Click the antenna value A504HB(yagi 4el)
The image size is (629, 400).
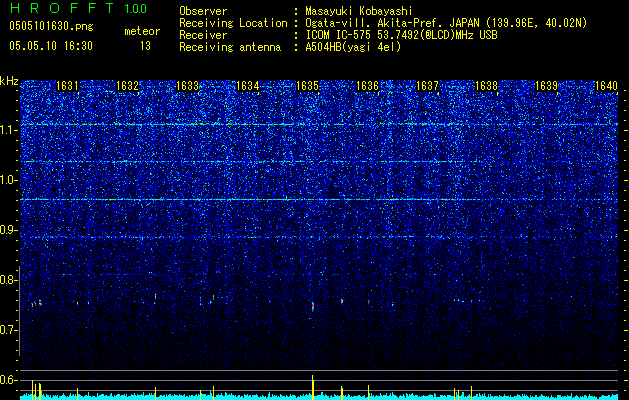click(353, 47)
